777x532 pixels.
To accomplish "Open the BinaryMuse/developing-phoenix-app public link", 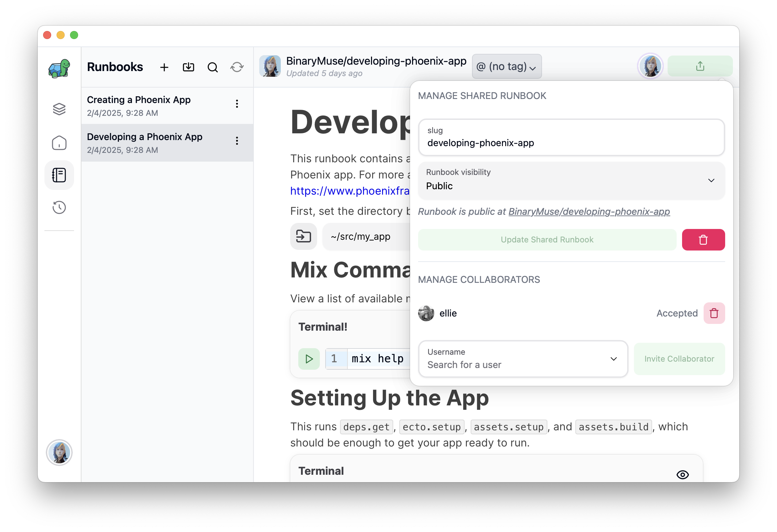I will pyautogui.click(x=589, y=211).
